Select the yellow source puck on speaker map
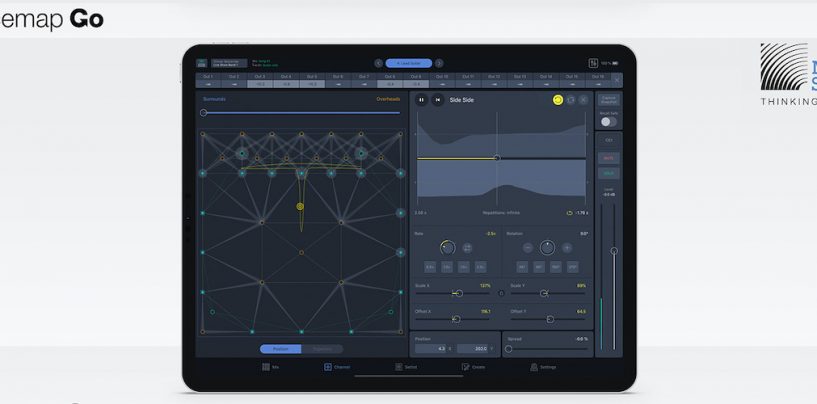 pyautogui.click(x=300, y=206)
